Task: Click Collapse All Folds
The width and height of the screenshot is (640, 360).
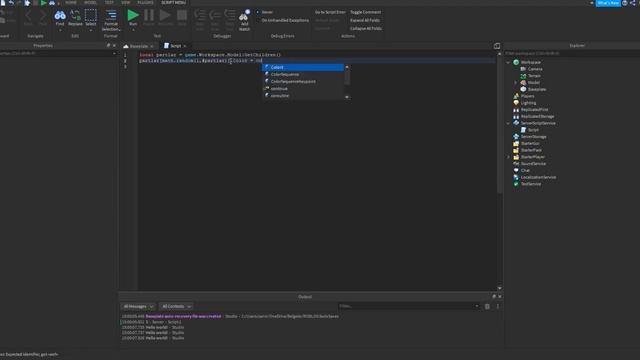Action: pyautogui.click(x=366, y=28)
